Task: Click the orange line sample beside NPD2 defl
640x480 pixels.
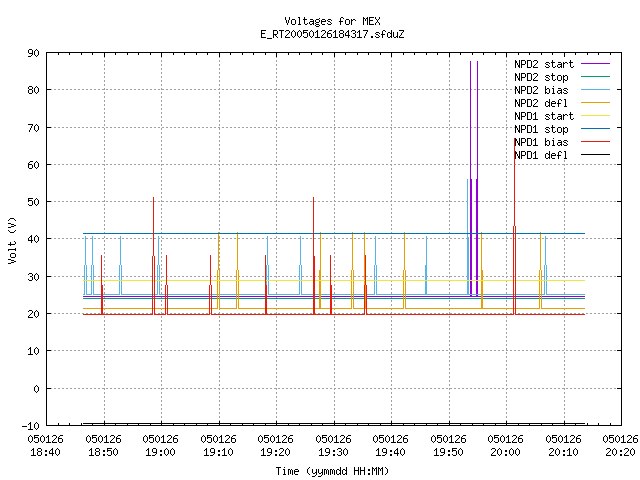Action: pyautogui.click(x=595, y=102)
